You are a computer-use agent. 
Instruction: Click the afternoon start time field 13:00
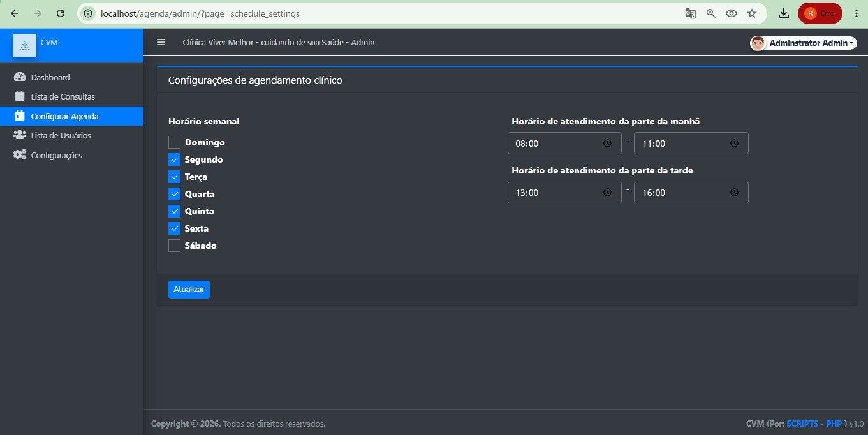564,193
